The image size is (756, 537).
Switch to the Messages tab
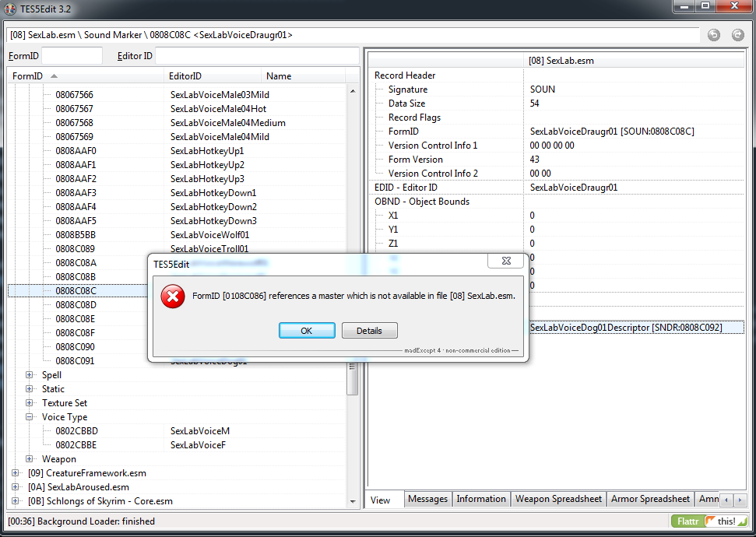pos(427,499)
